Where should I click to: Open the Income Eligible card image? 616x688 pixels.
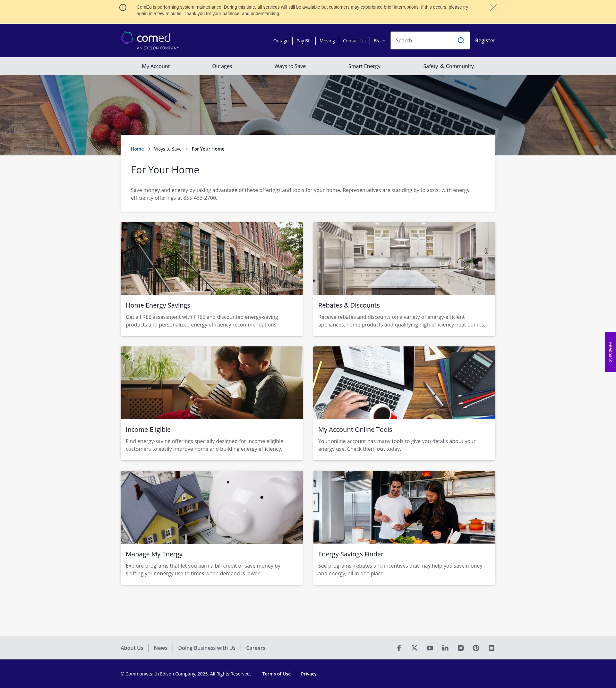click(x=211, y=383)
